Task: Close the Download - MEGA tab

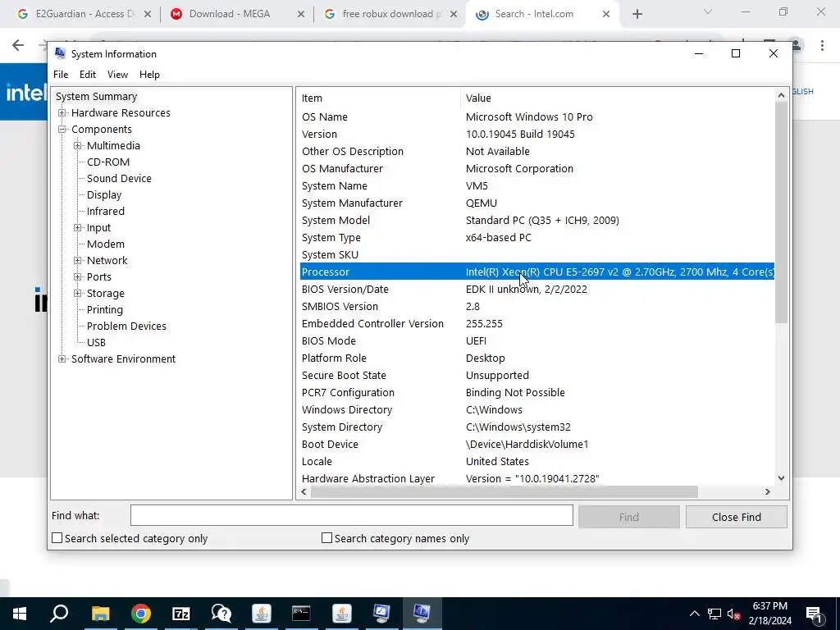Action: 301,15
